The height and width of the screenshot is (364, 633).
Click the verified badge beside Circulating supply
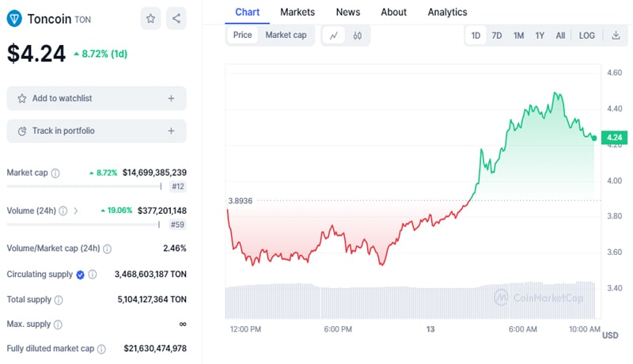tap(80, 275)
